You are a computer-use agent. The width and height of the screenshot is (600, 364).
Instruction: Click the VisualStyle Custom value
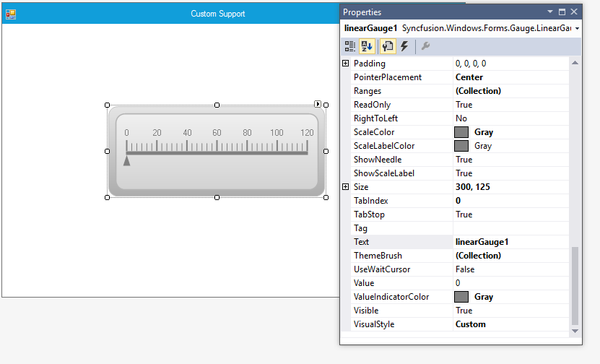tap(470, 324)
